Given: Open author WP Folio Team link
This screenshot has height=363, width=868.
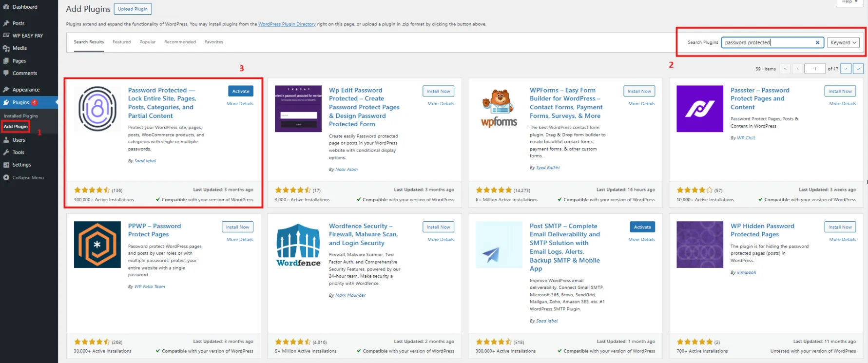Looking at the screenshot, I should click(x=150, y=287).
